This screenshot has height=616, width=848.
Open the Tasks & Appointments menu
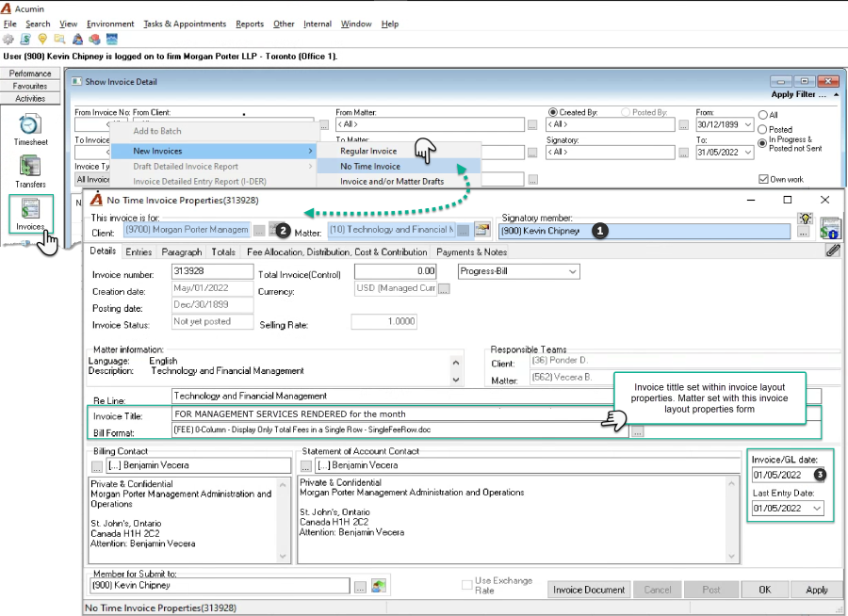click(x=185, y=24)
